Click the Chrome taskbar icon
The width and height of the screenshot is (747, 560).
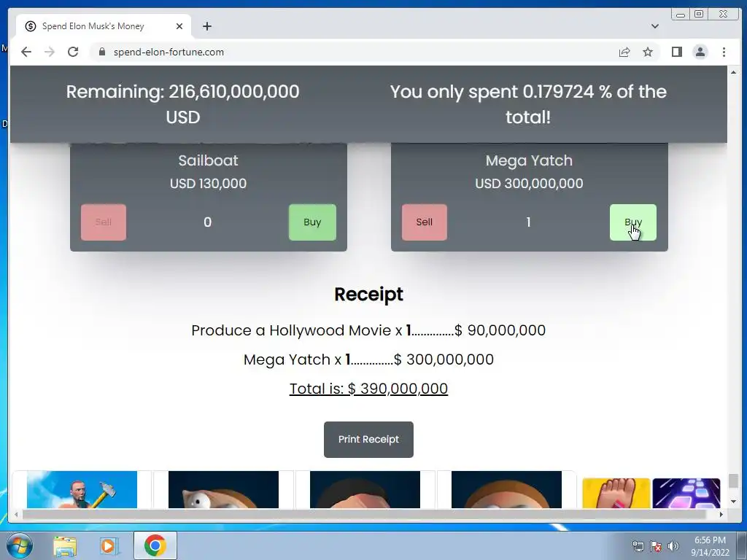tap(155, 545)
